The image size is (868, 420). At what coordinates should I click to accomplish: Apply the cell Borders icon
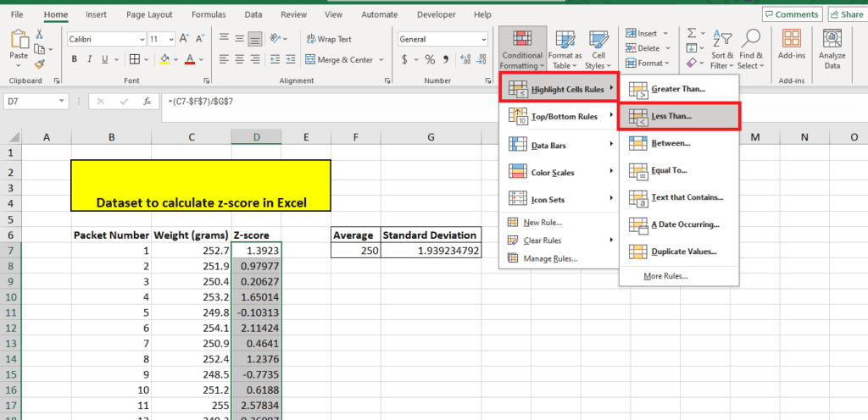[135, 59]
